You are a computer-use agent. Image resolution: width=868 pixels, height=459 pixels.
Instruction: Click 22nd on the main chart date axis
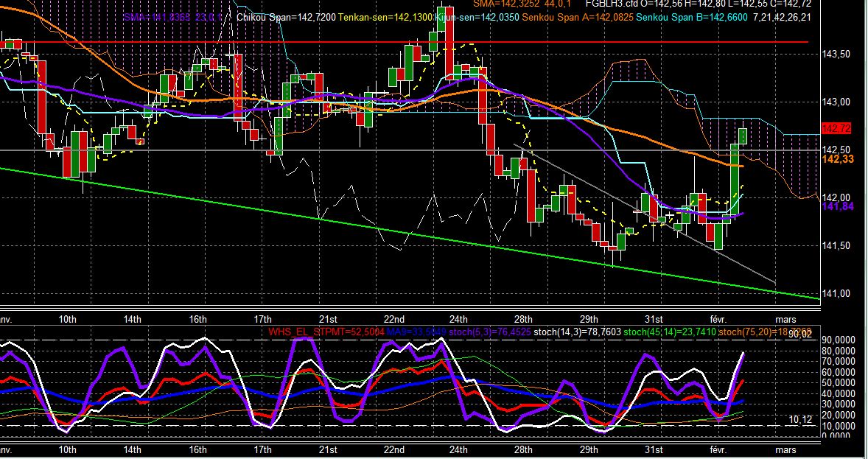click(393, 320)
